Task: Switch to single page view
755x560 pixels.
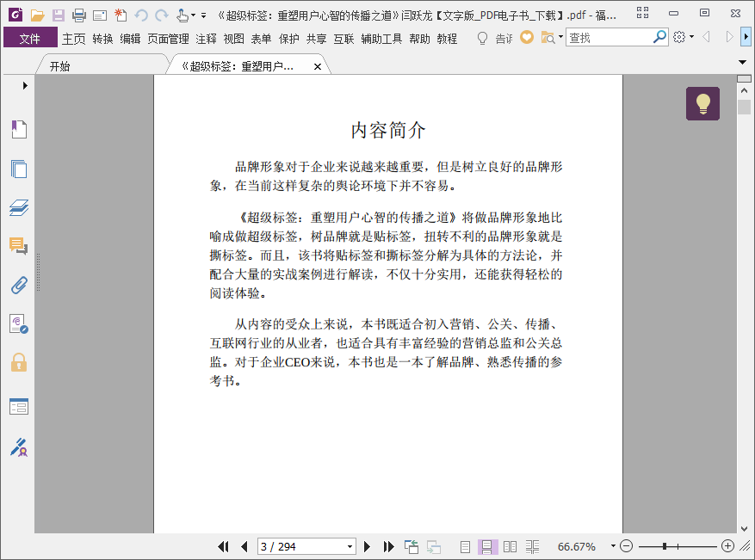Action: coord(465,546)
